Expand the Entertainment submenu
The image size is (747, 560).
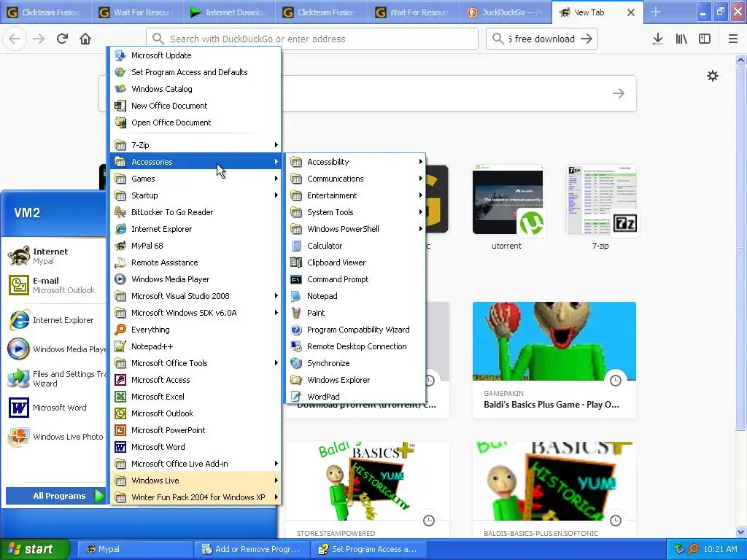(x=355, y=195)
